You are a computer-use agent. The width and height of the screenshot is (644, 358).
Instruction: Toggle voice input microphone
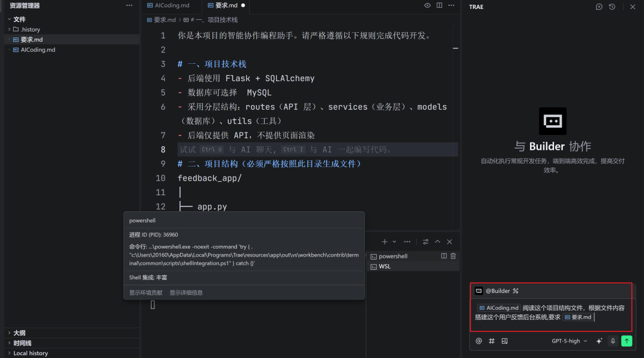(x=613, y=341)
